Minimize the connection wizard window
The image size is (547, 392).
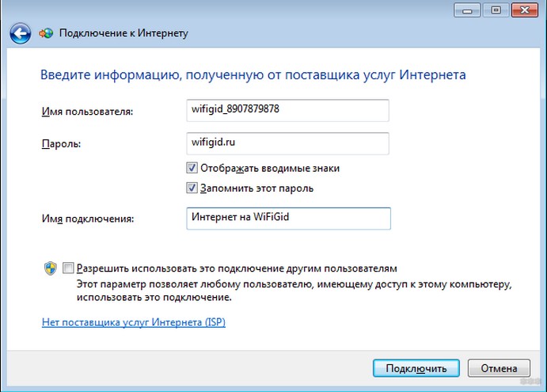coord(467,10)
